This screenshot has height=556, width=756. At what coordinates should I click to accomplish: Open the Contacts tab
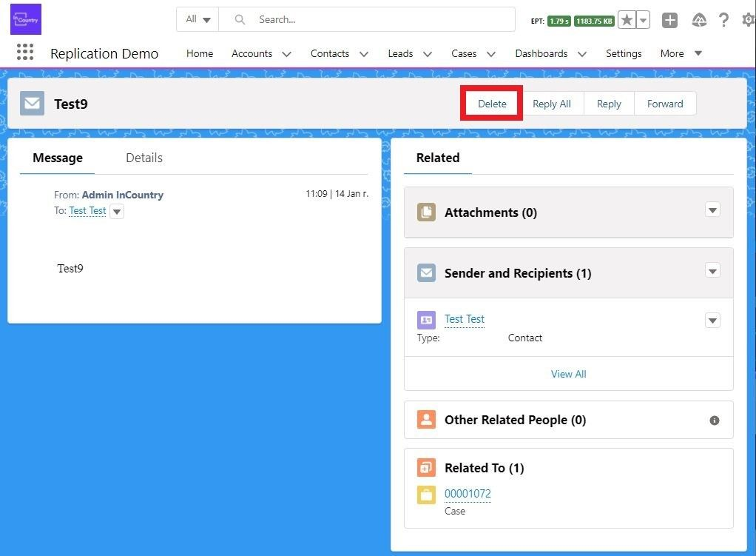[330, 53]
